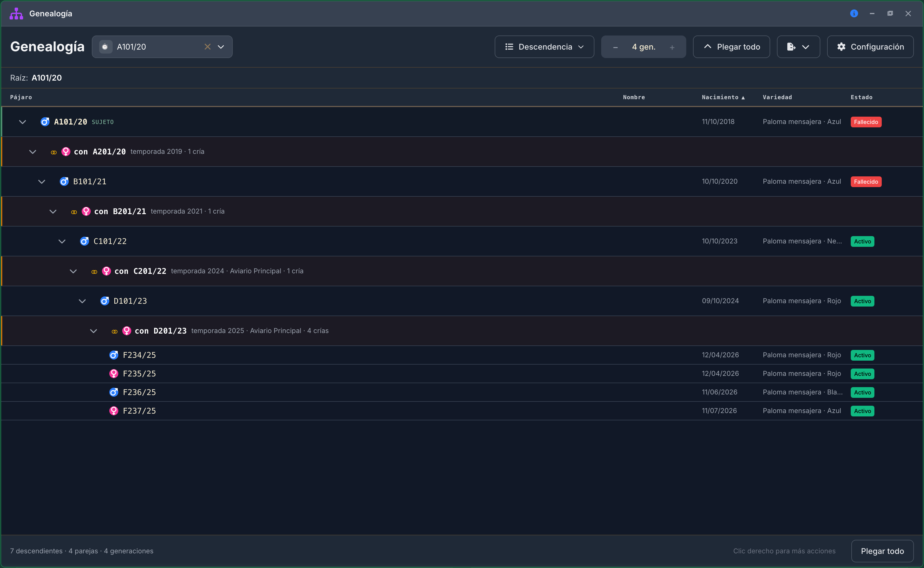Click the footer Plegar todo button
Viewport: 924px width, 568px height.
pos(882,551)
